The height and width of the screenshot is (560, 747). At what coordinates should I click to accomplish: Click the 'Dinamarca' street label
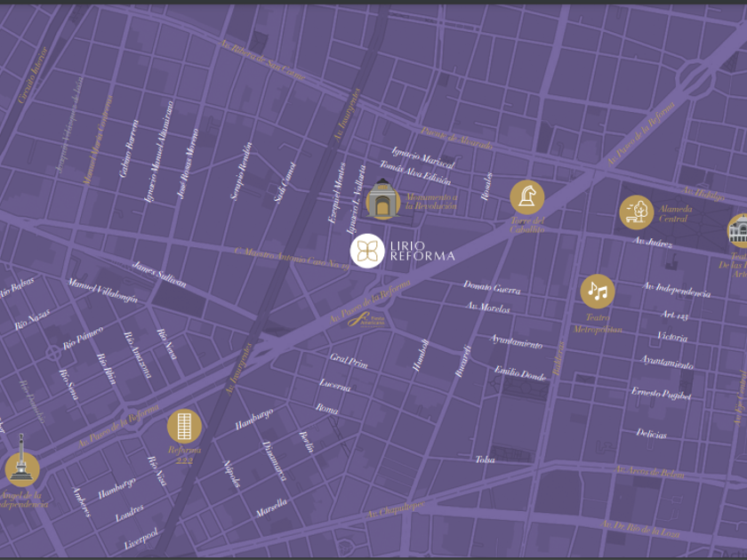(275, 461)
